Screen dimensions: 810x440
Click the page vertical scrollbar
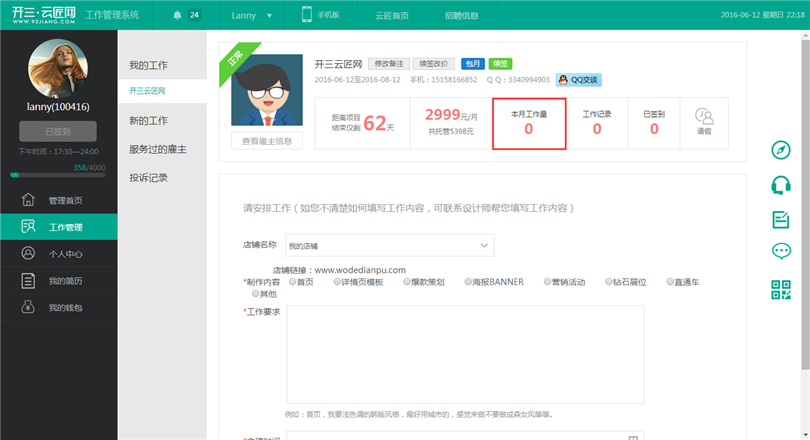[805, 205]
